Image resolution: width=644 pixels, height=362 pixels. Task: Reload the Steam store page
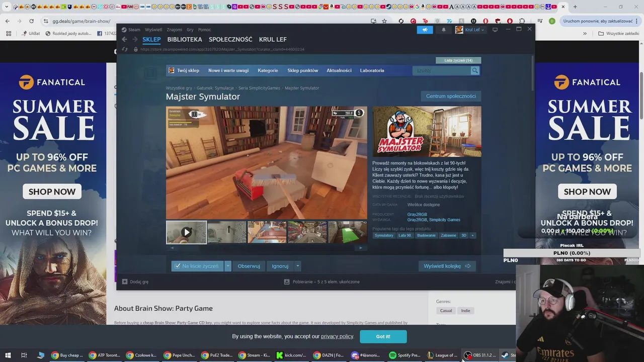(x=125, y=49)
